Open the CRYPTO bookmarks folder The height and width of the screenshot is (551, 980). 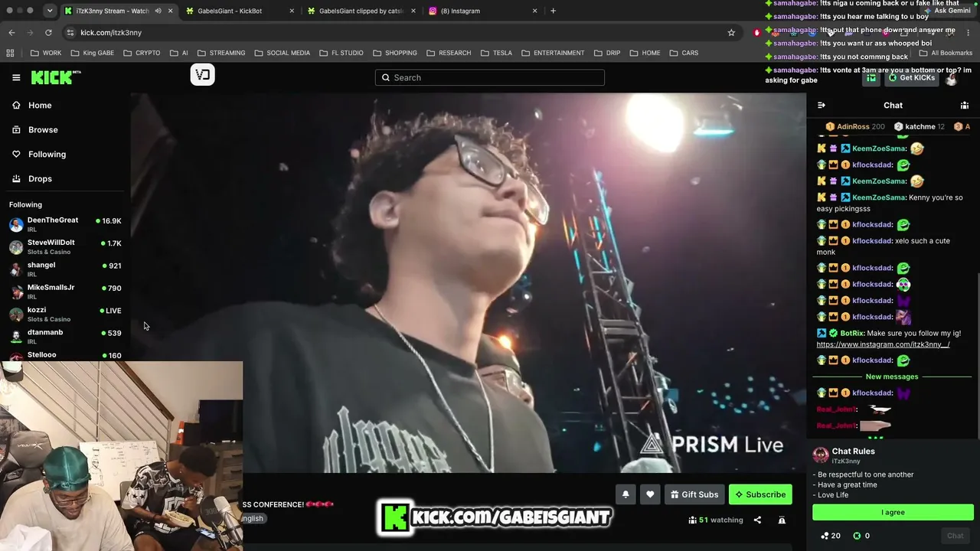click(x=141, y=53)
